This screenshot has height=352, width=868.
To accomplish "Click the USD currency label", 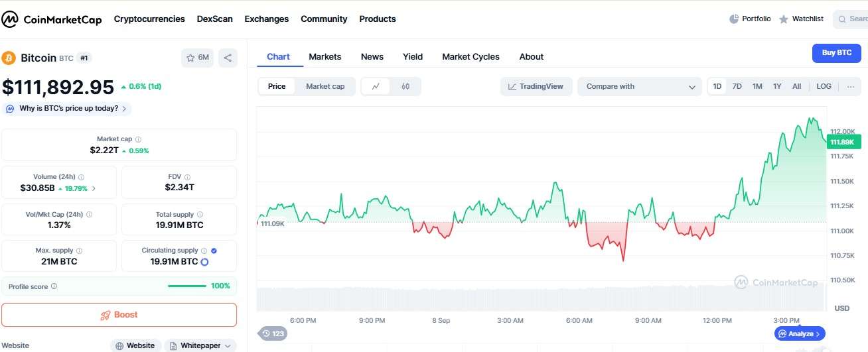I will point(842,308).
